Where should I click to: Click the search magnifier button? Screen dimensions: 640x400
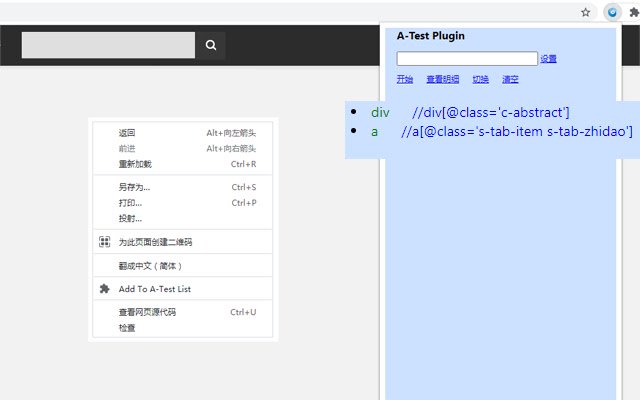click(211, 45)
